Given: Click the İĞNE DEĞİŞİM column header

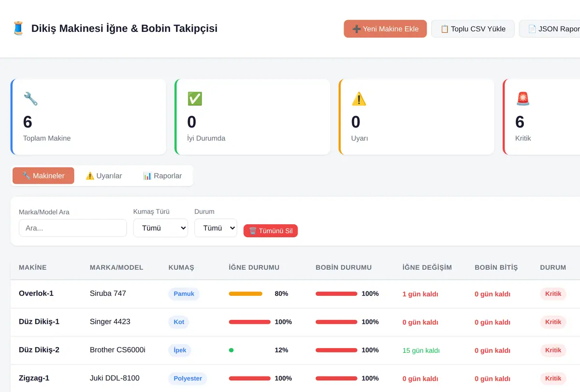Looking at the screenshot, I should point(427,267).
